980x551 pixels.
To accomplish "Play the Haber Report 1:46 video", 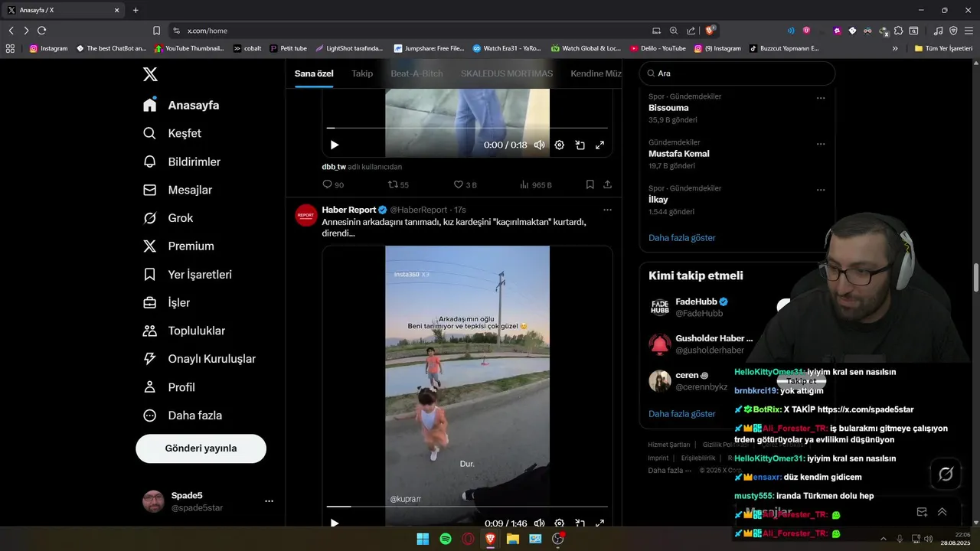I will click(335, 523).
